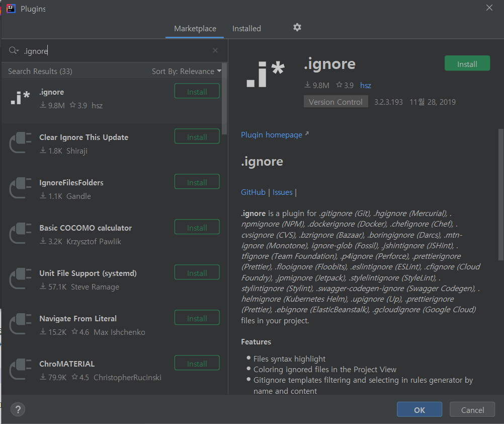The image size is (504, 424).
Task: Dismiss dialog with Cancel button
Action: [x=472, y=410]
